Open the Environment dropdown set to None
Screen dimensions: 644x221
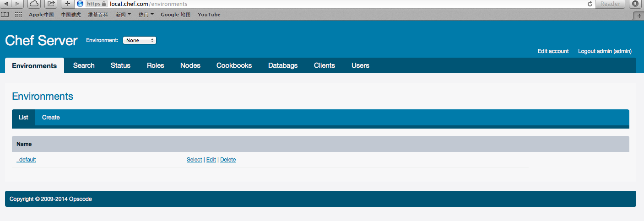click(140, 40)
